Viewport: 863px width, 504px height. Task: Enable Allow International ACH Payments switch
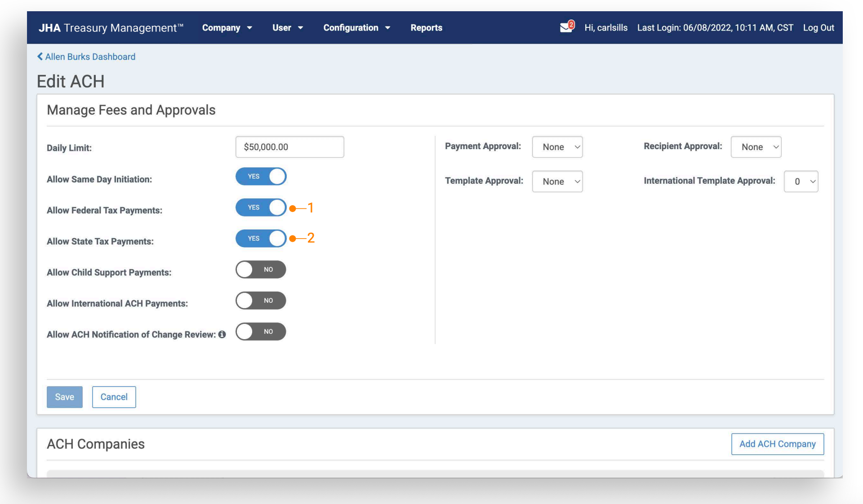[261, 301]
